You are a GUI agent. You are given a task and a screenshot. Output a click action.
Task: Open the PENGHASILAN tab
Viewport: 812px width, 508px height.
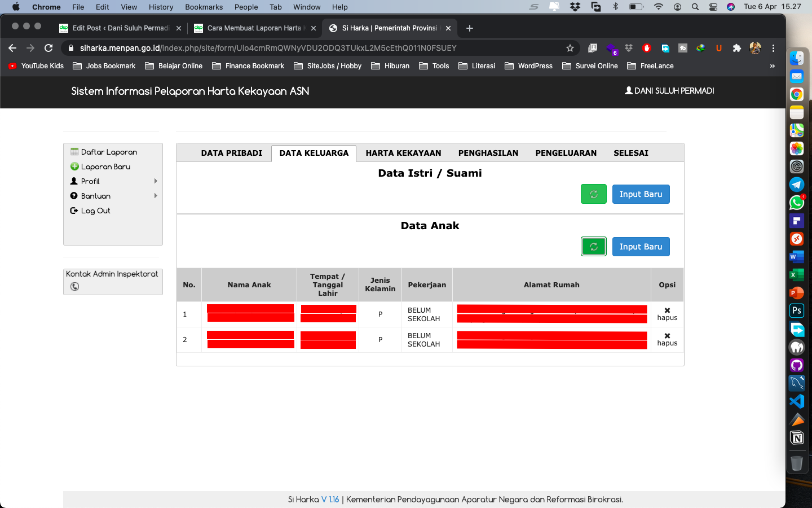[488, 153]
